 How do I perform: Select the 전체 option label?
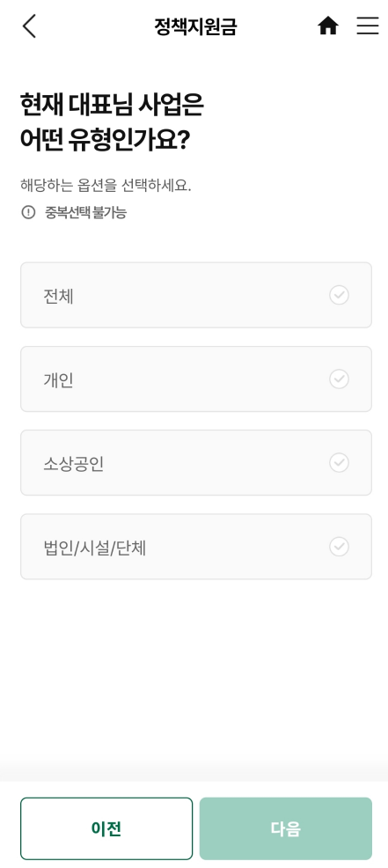coord(59,296)
